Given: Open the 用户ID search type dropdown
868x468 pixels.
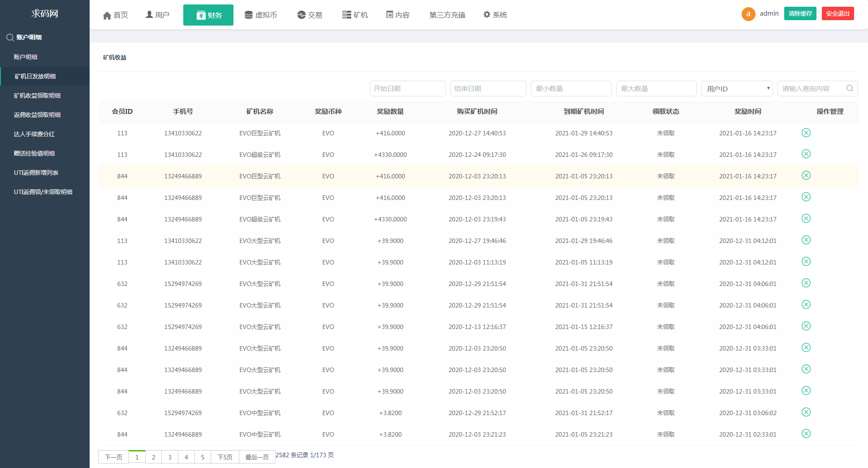Looking at the screenshot, I should 737,89.
